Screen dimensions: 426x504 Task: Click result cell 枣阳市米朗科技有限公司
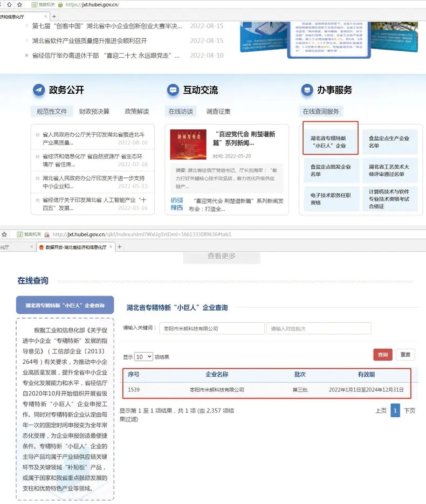click(217, 390)
